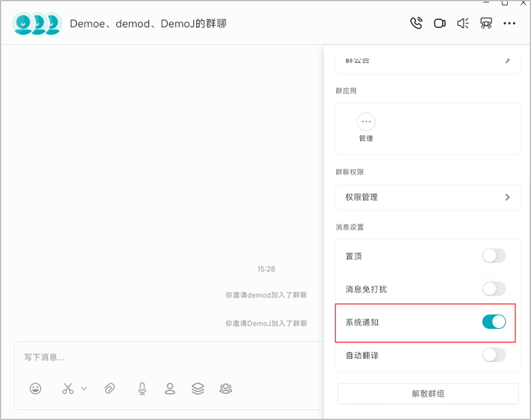Click the group people icon in toolbar
The height and width of the screenshot is (420, 531).
225,388
